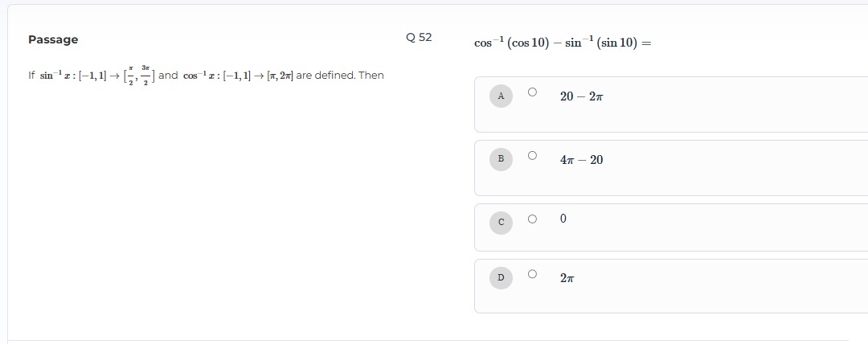Image resolution: width=868 pixels, height=344 pixels.
Task: Select radio button for option C
Action: pos(532,219)
